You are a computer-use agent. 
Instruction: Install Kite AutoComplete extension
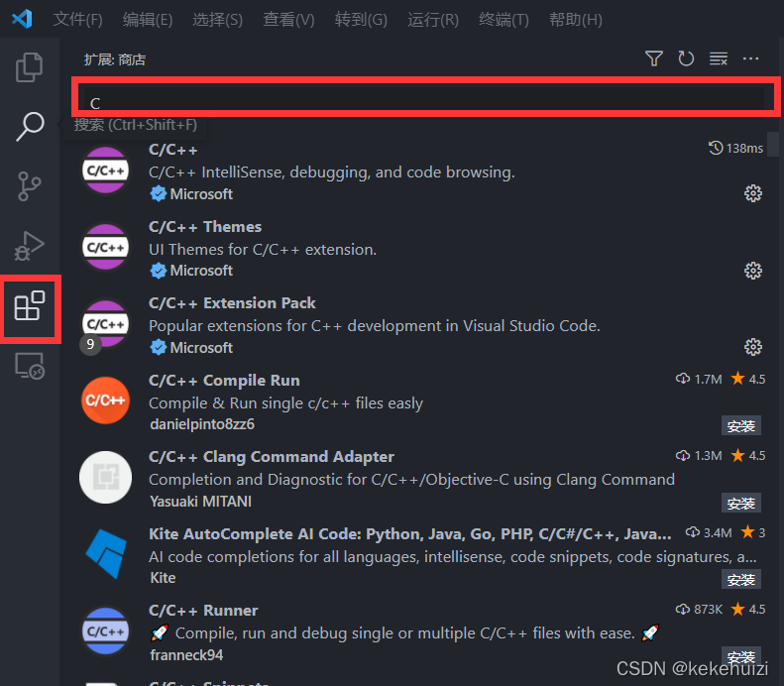coord(741,580)
